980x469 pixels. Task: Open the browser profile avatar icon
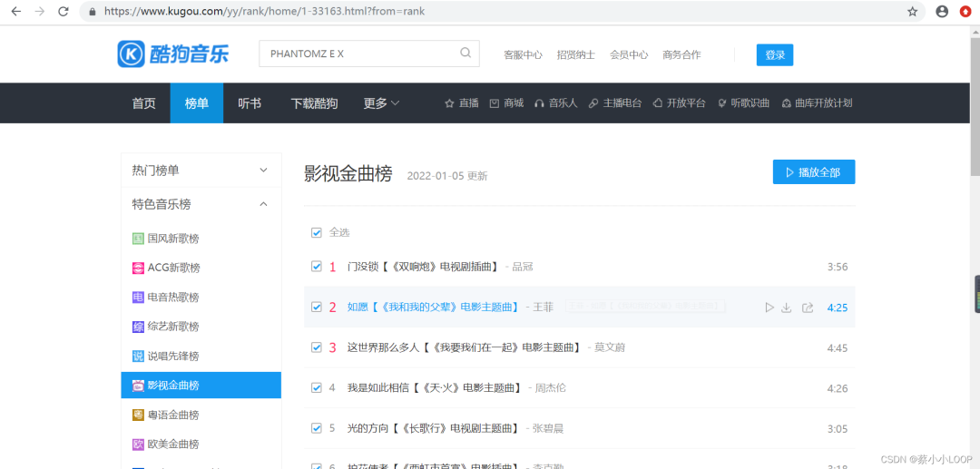tap(942, 11)
